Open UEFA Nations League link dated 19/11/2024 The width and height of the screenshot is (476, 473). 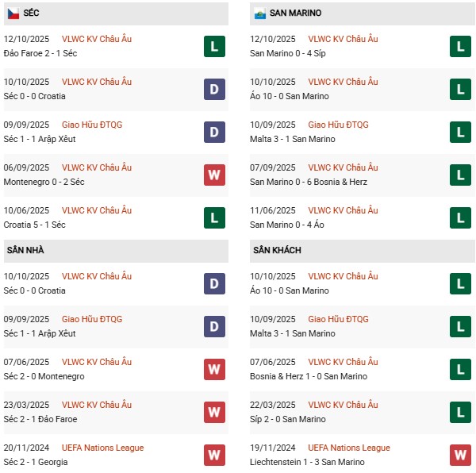pos(349,448)
